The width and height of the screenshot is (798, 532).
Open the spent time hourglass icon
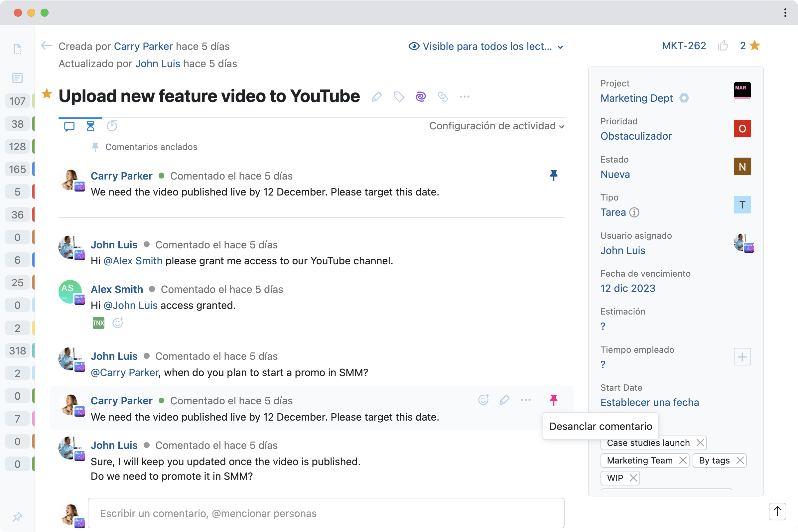(90, 126)
